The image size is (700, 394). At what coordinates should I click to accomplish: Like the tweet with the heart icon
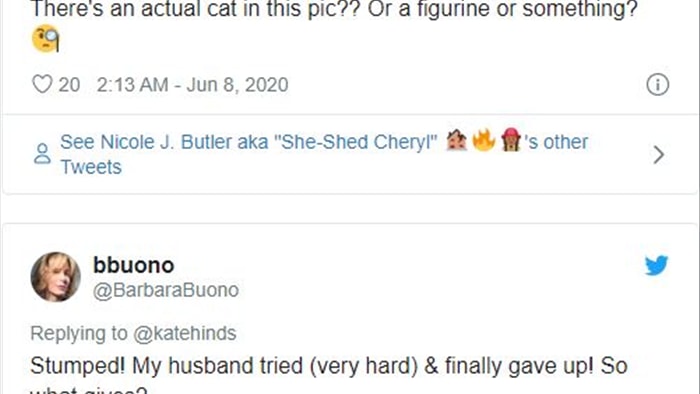42,84
